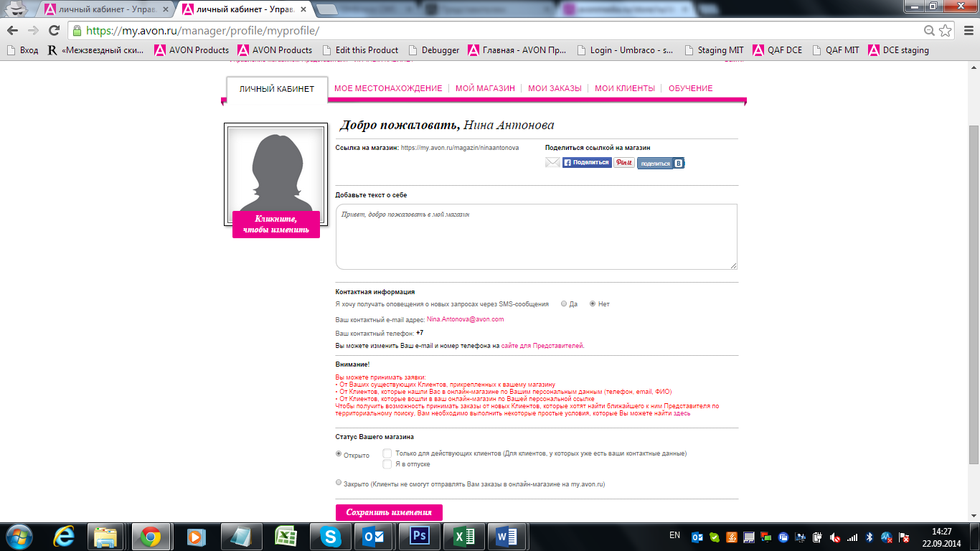Open Outlook from the taskbar
Viewport: 980px width, 551px height.
374,537
